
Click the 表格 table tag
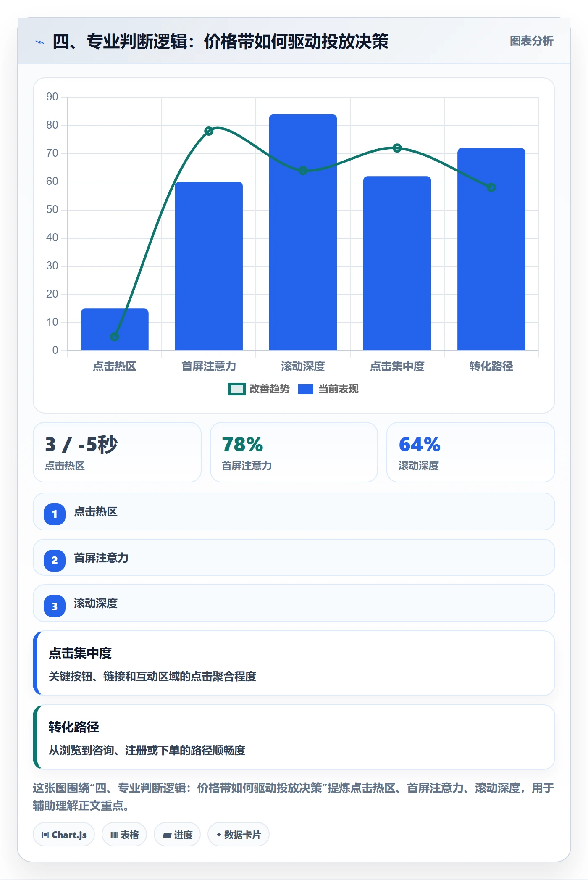click(x=124, y=835)
